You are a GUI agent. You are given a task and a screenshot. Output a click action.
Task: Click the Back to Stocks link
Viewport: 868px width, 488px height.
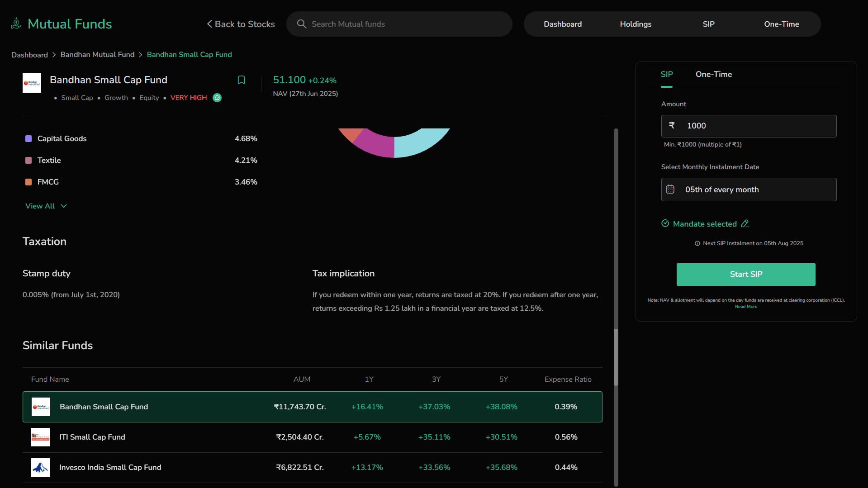241,24
